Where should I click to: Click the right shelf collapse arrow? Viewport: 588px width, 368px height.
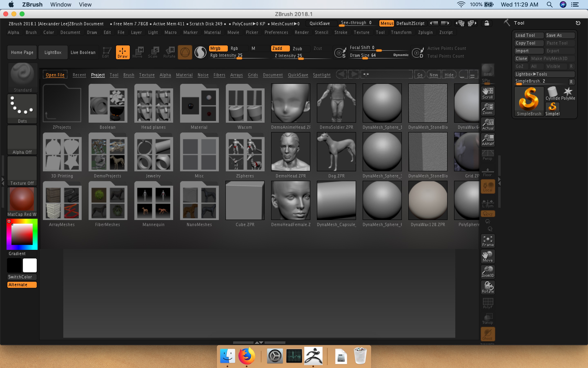coord(499,181)
